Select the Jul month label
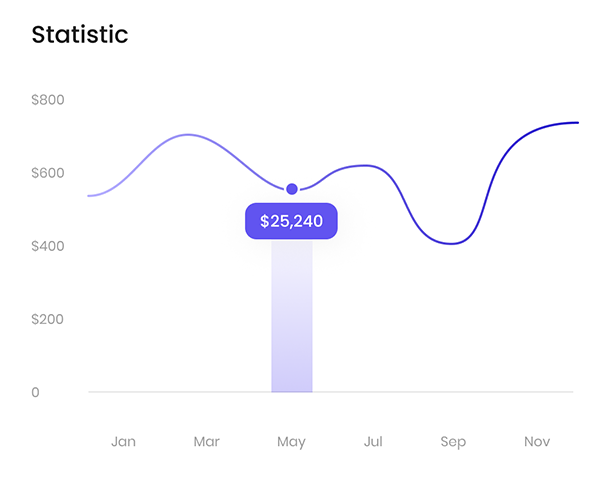 (x=373, y=442)
